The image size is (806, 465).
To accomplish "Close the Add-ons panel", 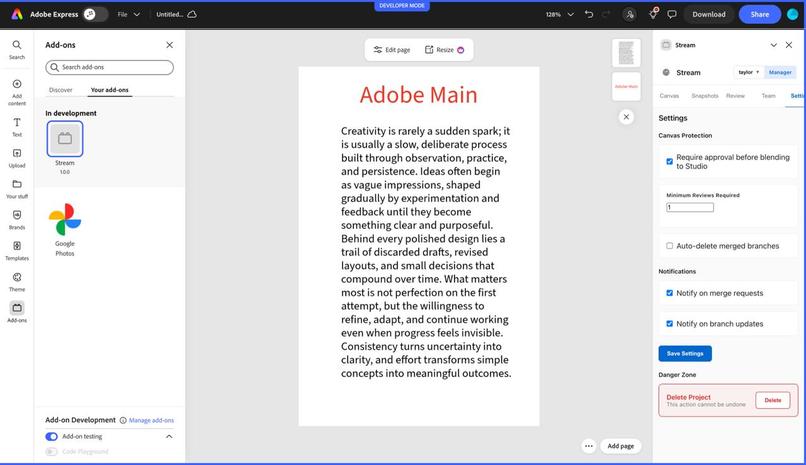I will [170, 45].
